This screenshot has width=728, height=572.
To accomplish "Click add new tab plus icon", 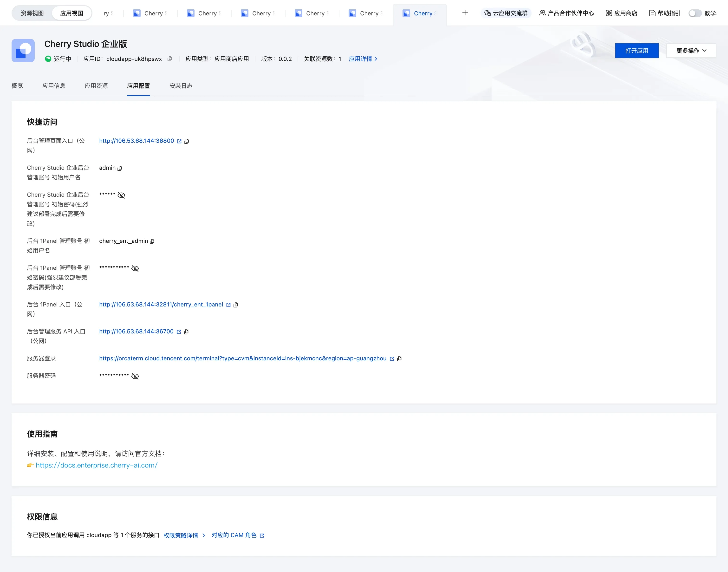I will point(465,13).
